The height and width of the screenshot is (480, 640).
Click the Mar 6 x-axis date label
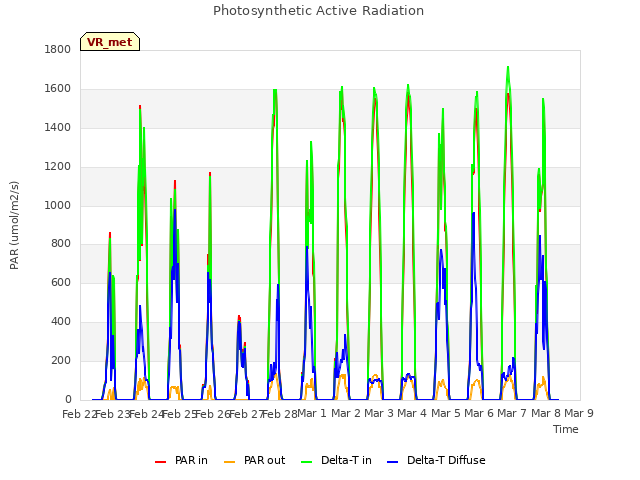[479, 413]
